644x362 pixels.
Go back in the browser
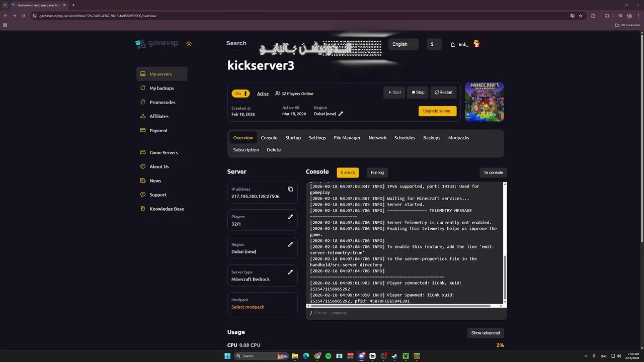tap(6, 16)
